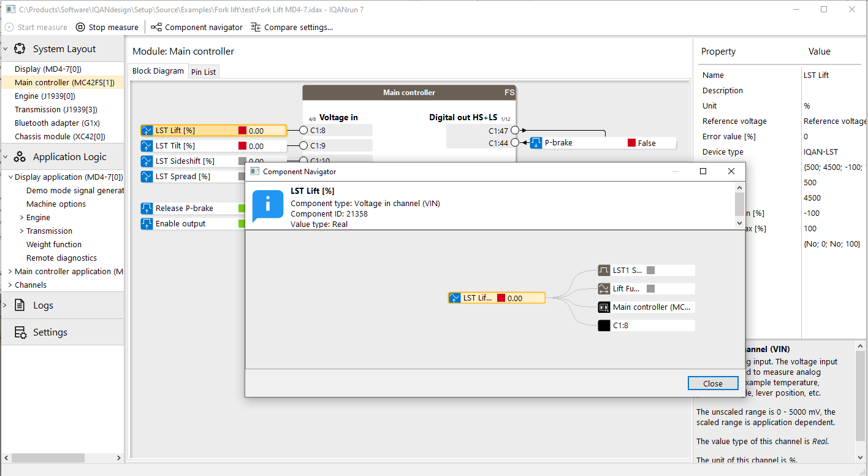Click the Device type value IQAN-LST

pyautogui.click(x=822, y=152)
